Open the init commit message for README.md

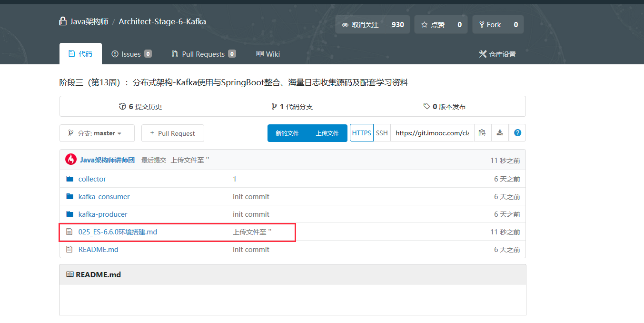click(x=251, y=250)
